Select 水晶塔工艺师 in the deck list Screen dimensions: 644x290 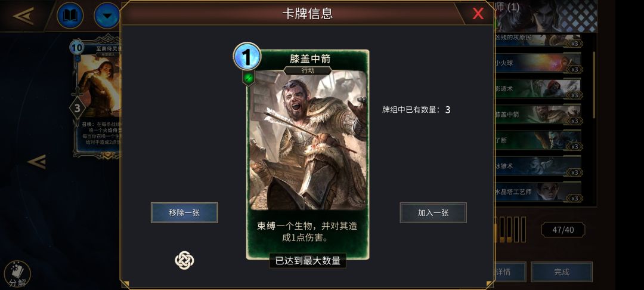tap(538, 192)
